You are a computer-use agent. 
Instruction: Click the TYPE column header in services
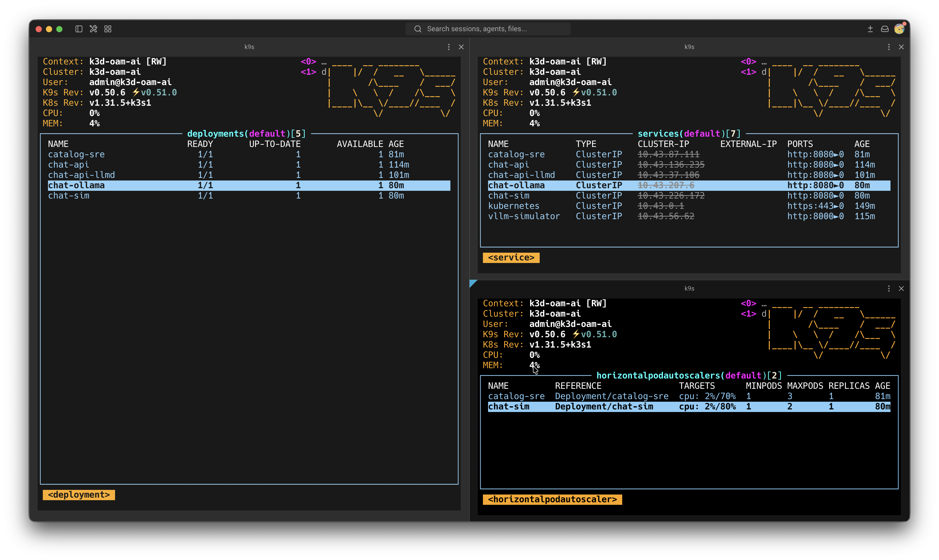(586, 144)
